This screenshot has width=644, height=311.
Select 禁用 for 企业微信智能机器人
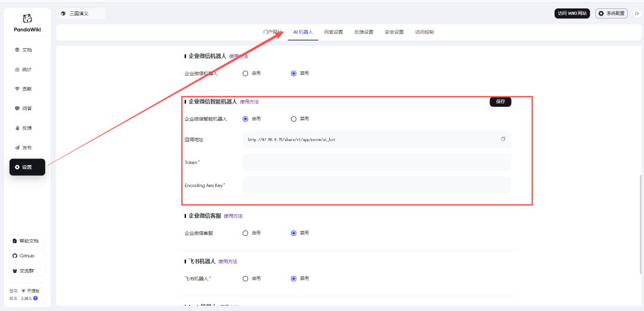pyautogui.click(x=293, y=119)
